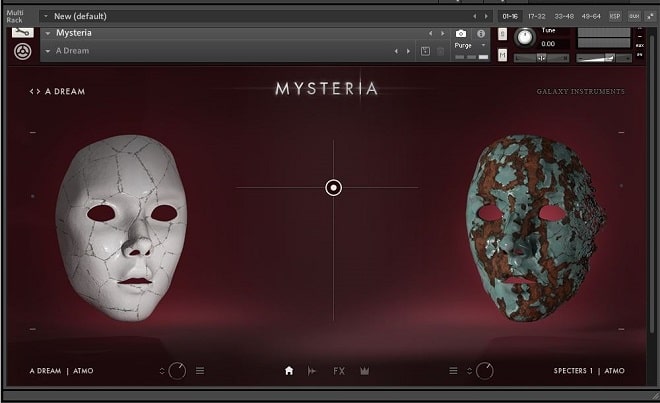Load next A Dream snapshot arrow

pyautogui.click(x=408, y=51)
